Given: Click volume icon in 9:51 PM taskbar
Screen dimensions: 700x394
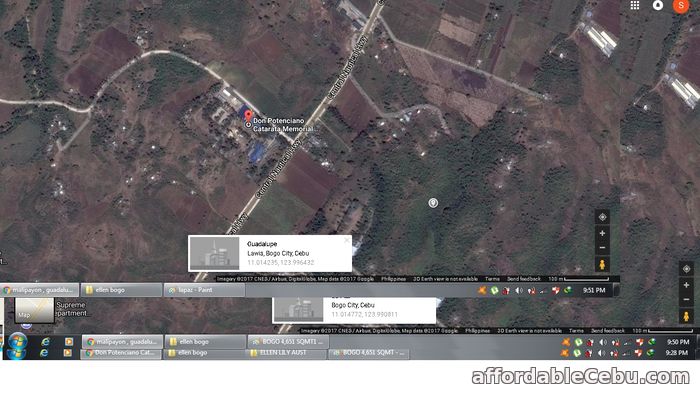Looking at the screenshot, I should (519, 290).
